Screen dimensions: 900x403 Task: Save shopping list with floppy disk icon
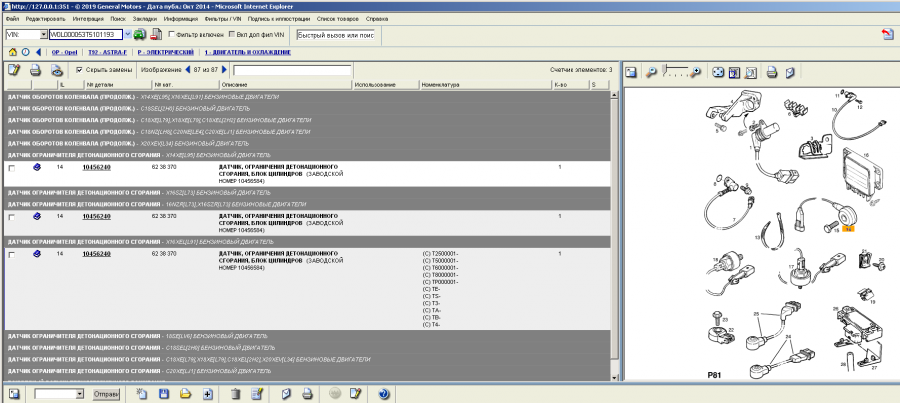pos(164,394)
